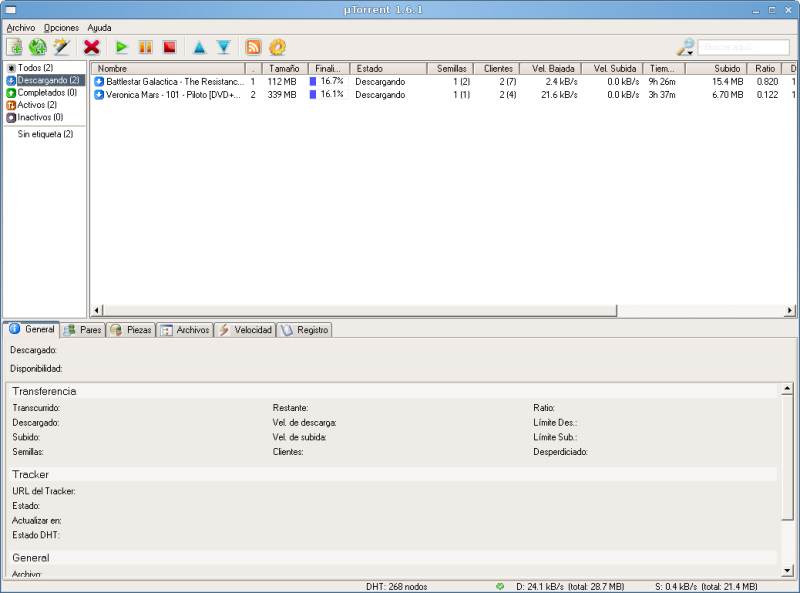Image resolution: width=800 pixels, height=593 pixels.
Task: Sort by the Clientes column header
Action: pyautogui.click(x=497, y=68)
